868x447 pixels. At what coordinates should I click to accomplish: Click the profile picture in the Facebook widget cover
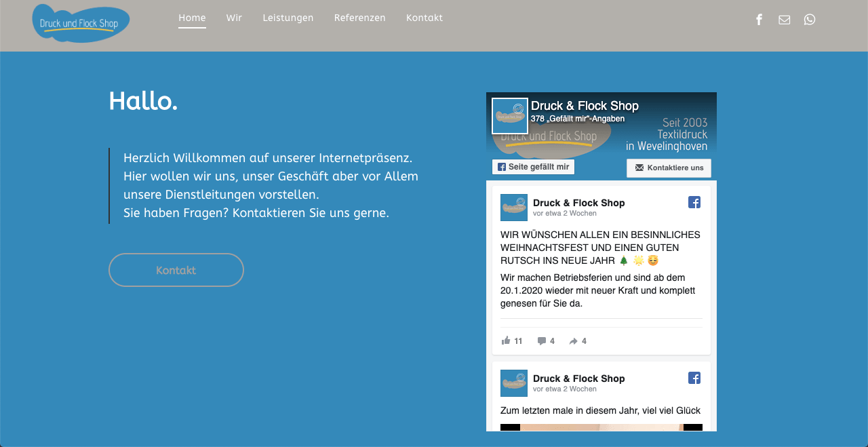point(510,116)
